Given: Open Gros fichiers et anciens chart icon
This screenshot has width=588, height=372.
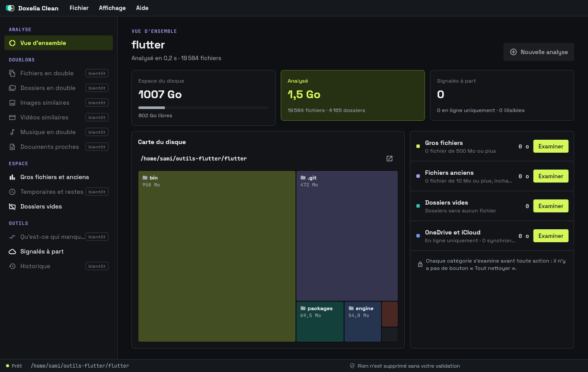Looking at the screenshot, I should (x=13, y=177).
